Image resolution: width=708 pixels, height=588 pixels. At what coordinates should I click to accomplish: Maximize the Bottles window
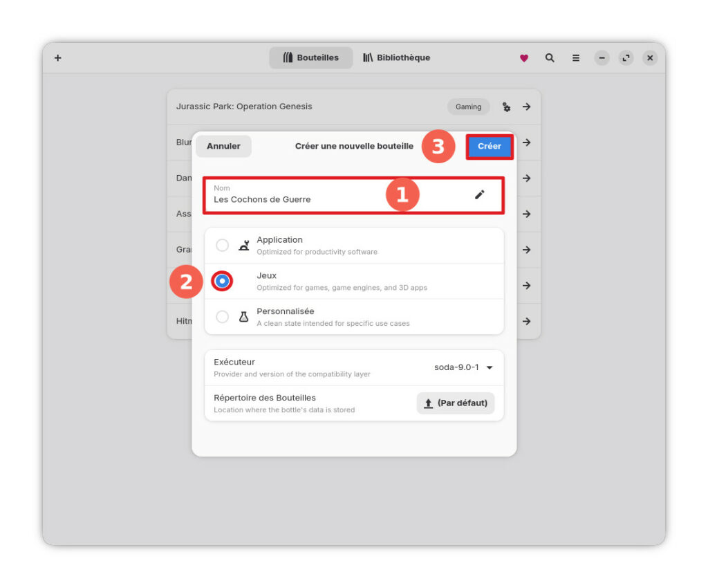click(x=626, y=58)
